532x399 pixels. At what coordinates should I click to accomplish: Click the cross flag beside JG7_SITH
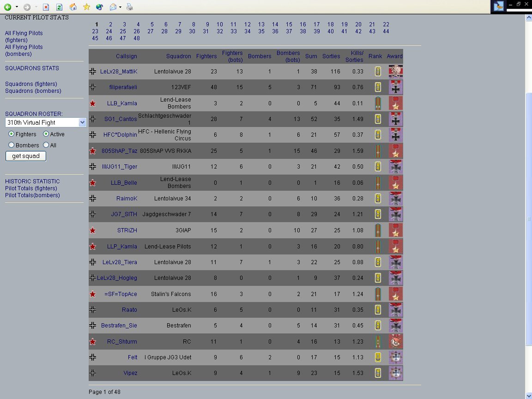pyautogui.click(x=93, y=214)
